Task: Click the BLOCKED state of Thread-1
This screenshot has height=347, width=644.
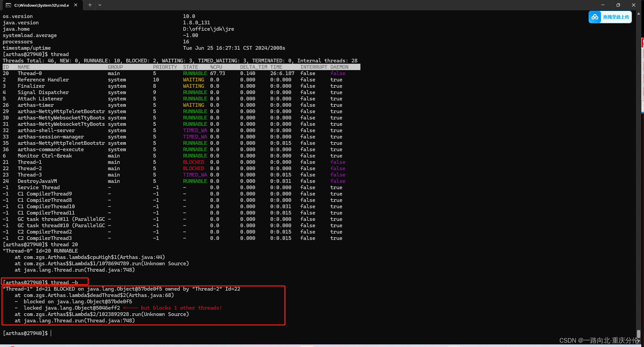Action: coord(193,162)
